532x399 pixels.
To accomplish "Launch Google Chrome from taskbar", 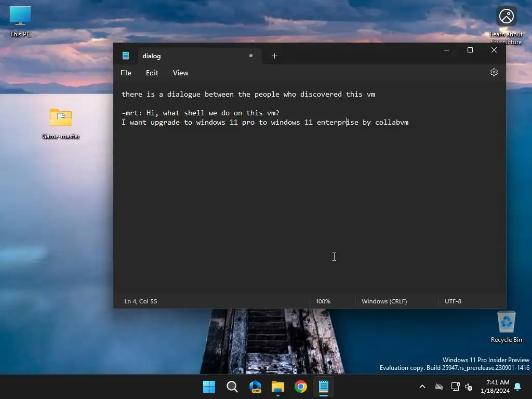I will coord(301,387).
